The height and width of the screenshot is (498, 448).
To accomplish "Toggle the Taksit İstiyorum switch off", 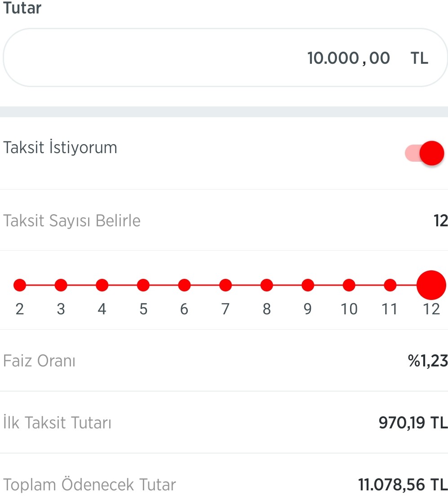I will 425,153.
